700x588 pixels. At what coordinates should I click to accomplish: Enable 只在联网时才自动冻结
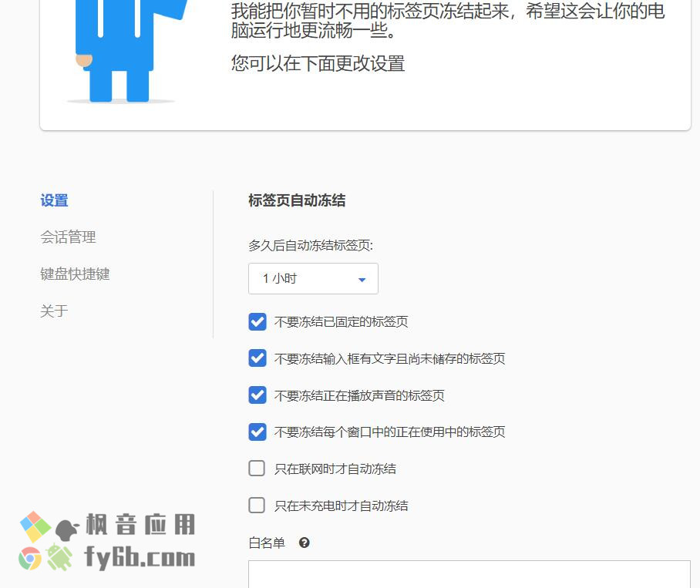click(257, 469)
